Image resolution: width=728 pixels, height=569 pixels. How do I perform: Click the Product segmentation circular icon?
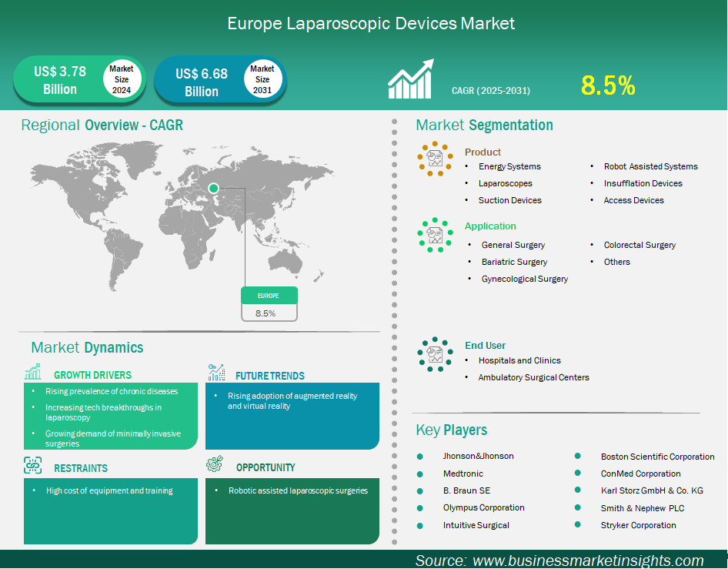click(435, 159)
